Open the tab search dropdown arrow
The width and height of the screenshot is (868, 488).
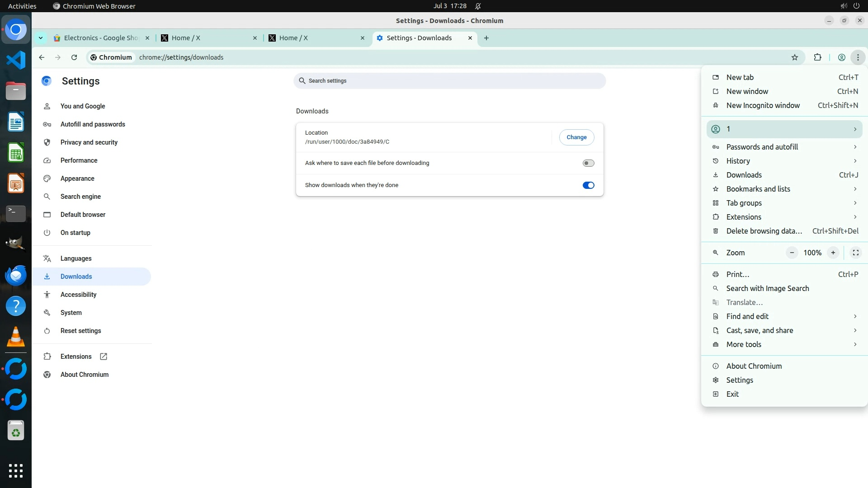pos(41,38)
